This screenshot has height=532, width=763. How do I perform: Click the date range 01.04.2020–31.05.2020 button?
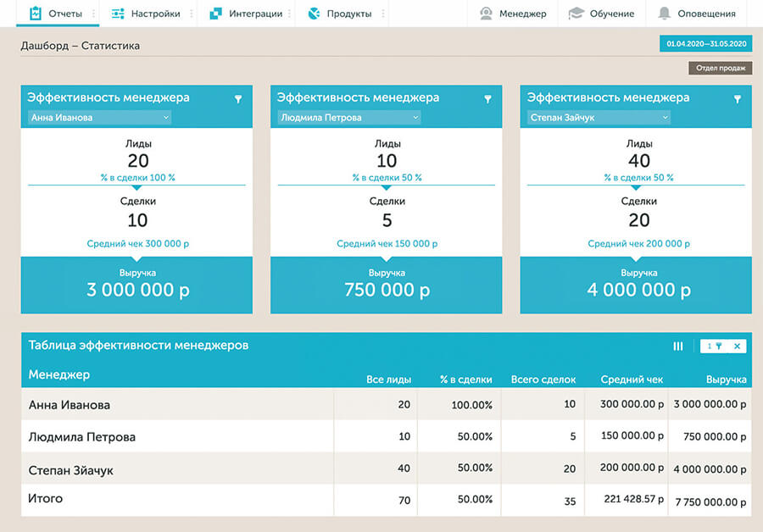click(x=705, y=43)
